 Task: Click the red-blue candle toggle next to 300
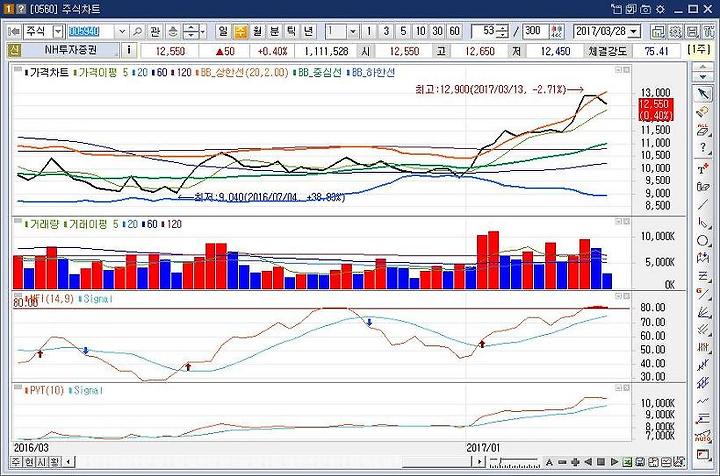[557, 31]
